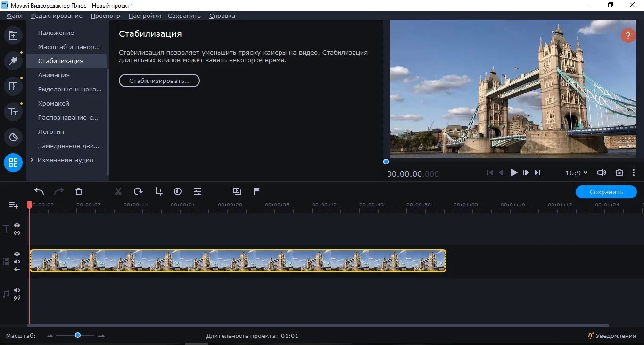This screenshot has height=345, width=644.
Task: Open the Файл menu
Action: 15,16
